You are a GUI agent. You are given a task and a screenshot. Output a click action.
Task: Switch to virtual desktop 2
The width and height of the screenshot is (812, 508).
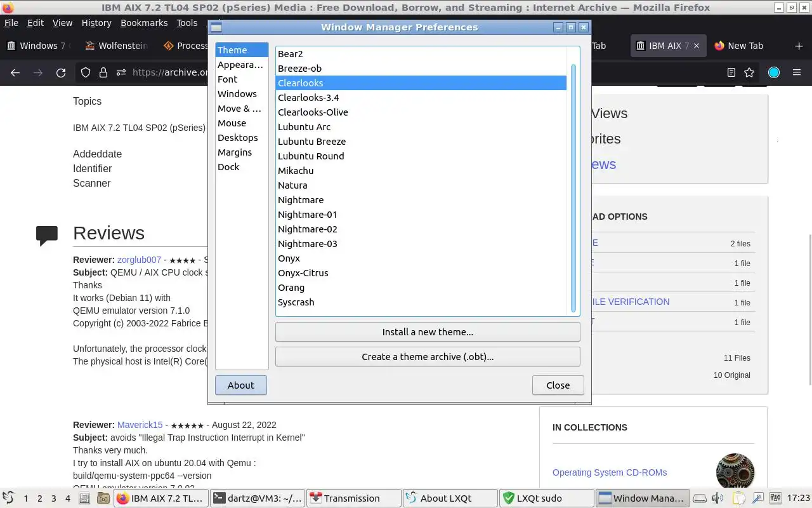click(39, 498)
